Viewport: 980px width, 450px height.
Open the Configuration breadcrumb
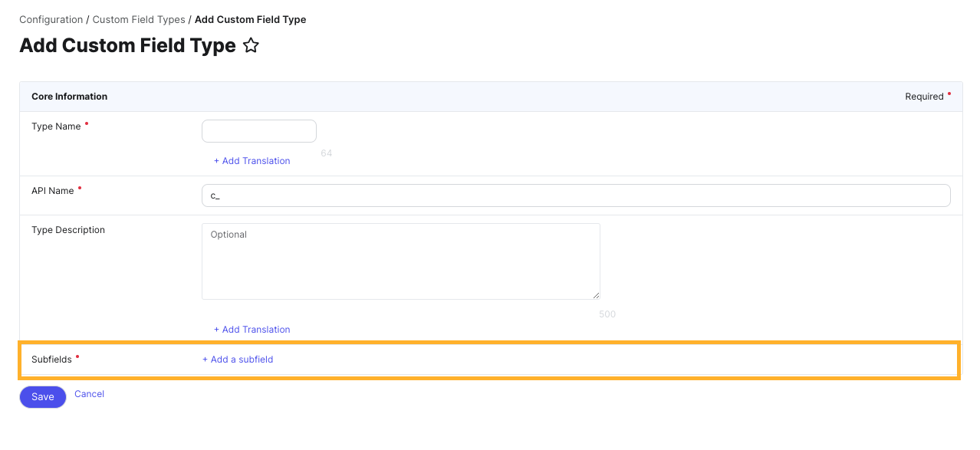51,19
